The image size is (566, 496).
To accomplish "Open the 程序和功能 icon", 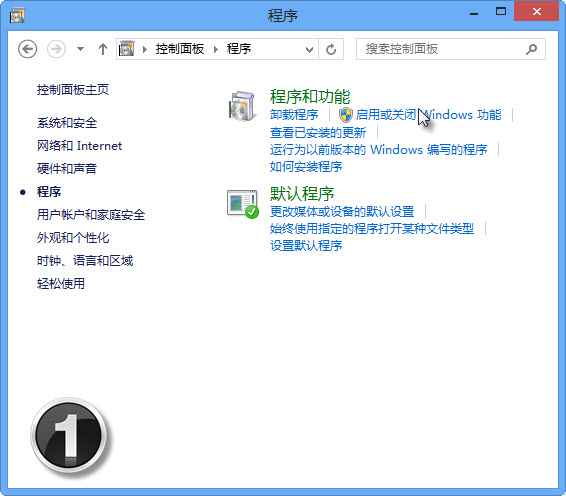I will click(x=242, y=106).
